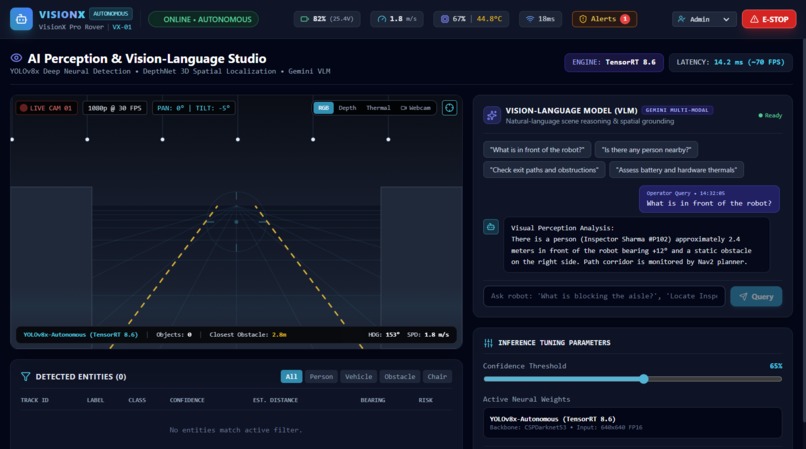Switch the camera feed to Thermal mode
806x449 pixels.
tap(378, 108)
